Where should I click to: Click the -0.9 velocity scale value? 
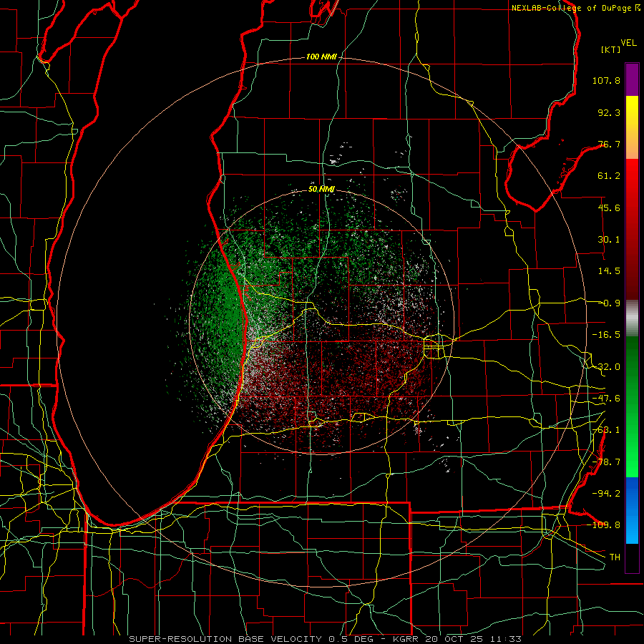pyautogui.click(x=609, y=303)
